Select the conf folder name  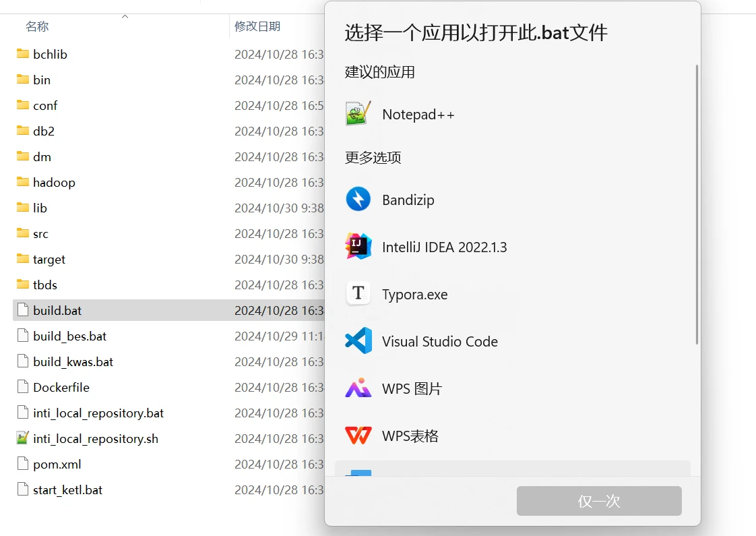(x=45, y=105)
